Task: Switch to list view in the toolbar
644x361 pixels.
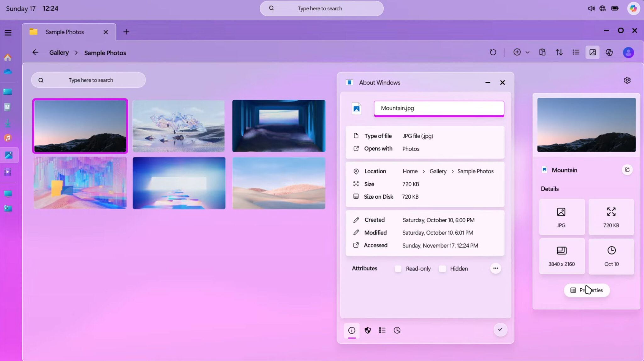Action: [576, 52]
